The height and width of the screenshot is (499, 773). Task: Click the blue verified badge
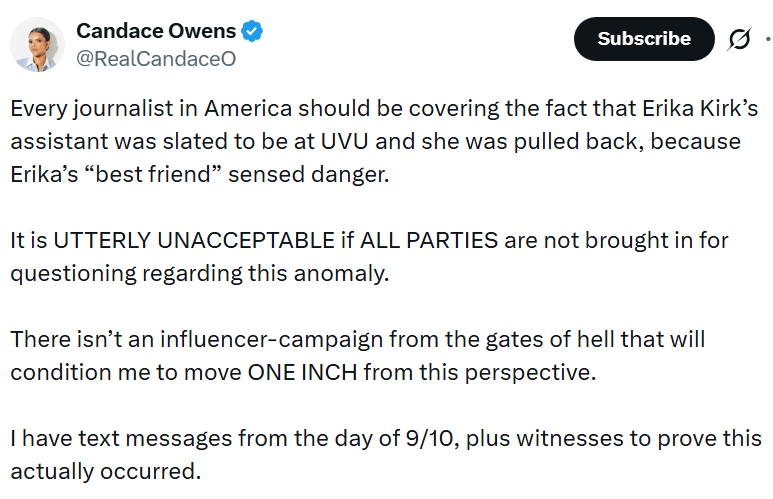tap(252, 32)
